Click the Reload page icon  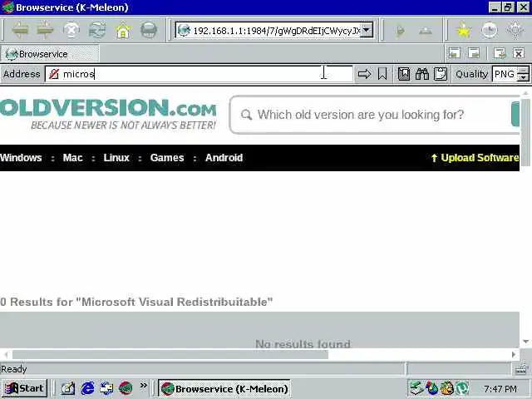[97, 31]
